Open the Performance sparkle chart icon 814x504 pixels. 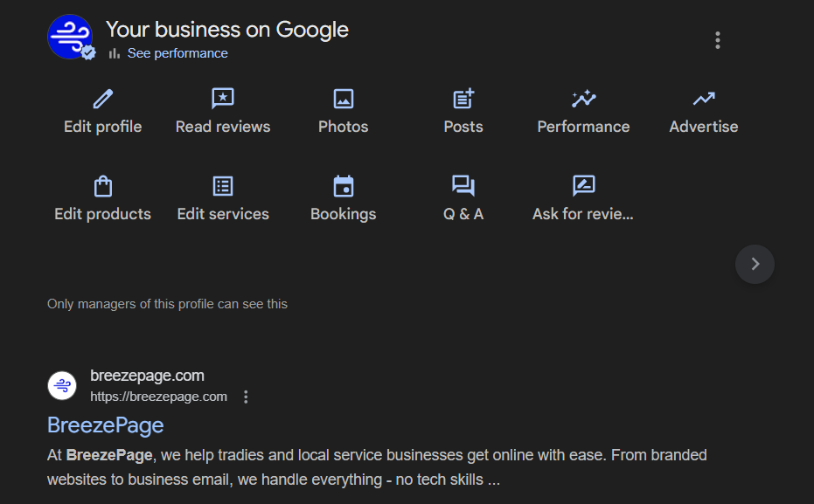coord(583,99)
